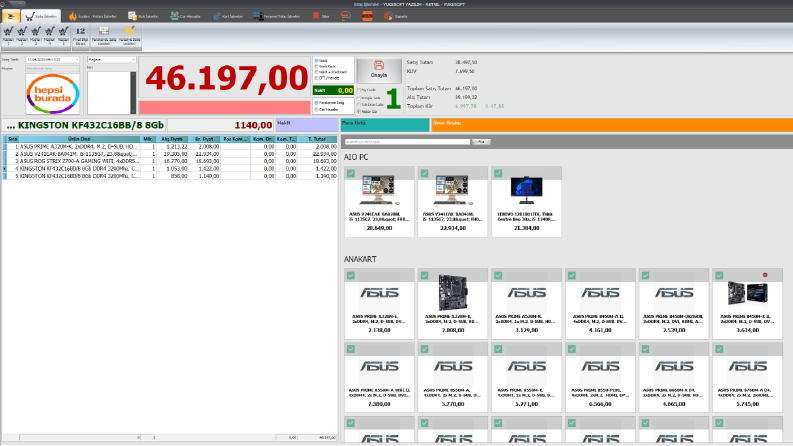Click the Onayla save button

[379, 70]
